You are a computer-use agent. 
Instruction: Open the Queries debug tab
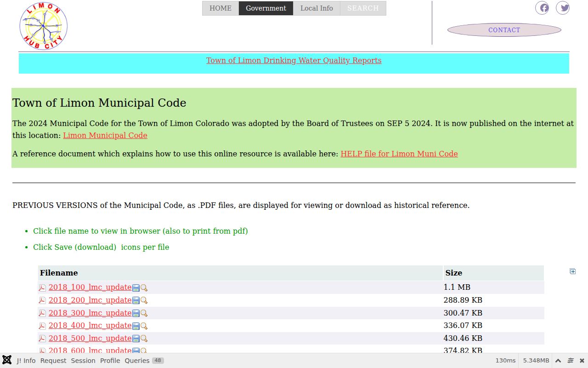(x=144, y=361)
